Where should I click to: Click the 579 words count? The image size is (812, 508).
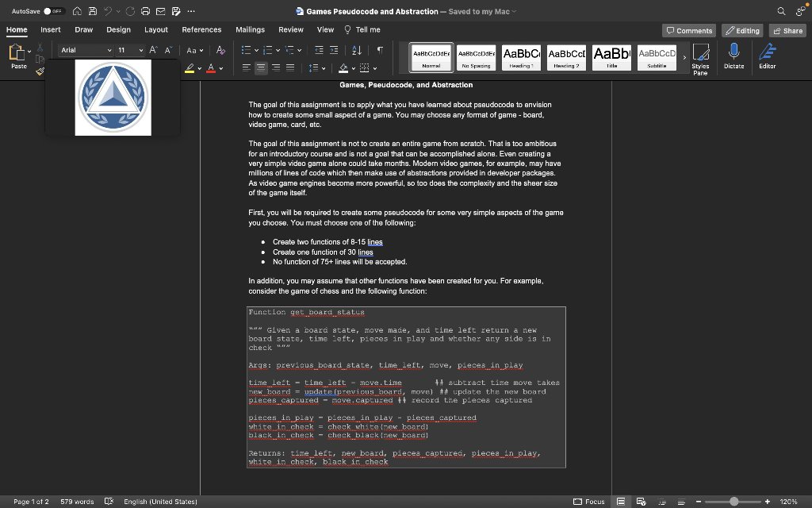click(x=77, y=502)
